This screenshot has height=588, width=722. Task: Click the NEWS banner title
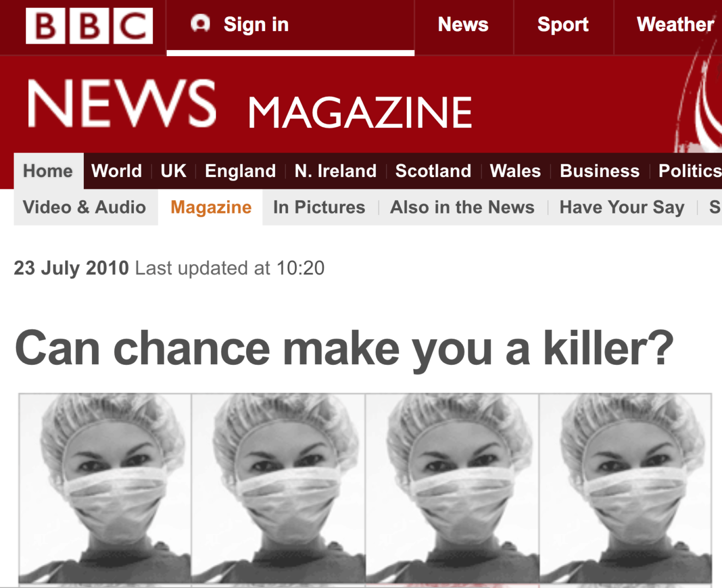pyautogui.click(x=122, y=103)
